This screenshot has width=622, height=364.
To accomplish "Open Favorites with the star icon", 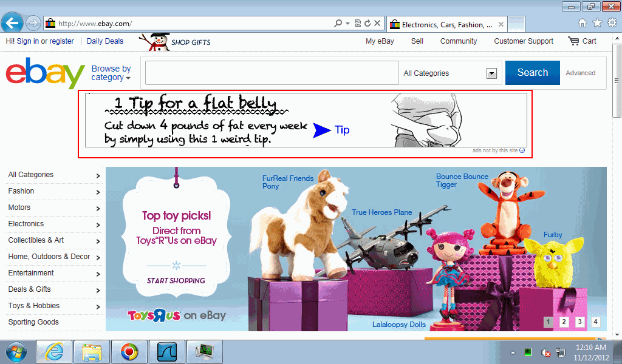I will [x=598, y=23].
